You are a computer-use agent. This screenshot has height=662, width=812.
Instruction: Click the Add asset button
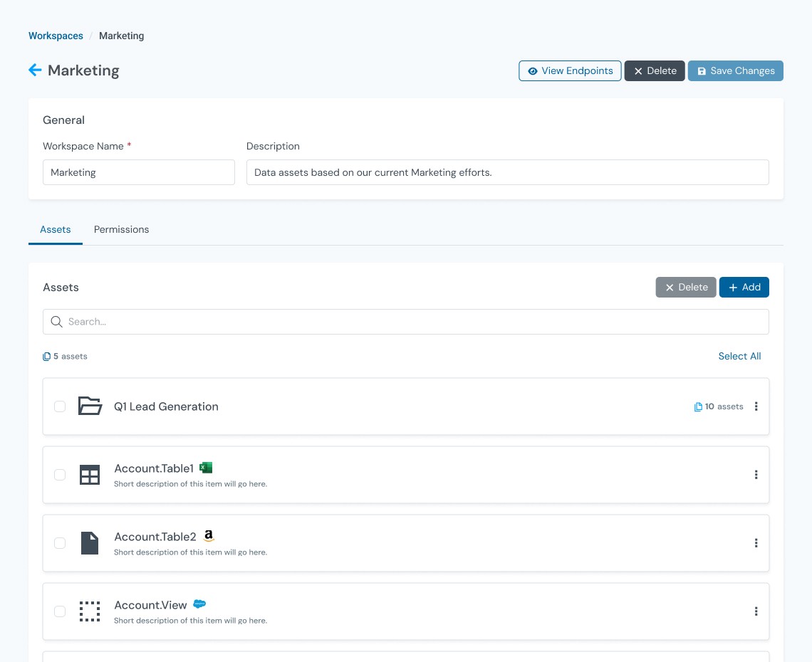pyautogui.click(x=744, y=288)
